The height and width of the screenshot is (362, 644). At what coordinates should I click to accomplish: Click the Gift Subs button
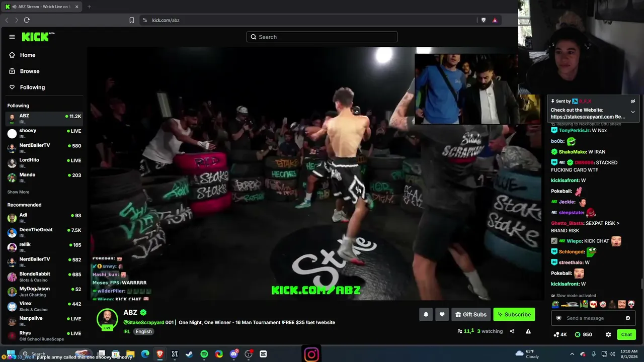[x=471, y=315]
